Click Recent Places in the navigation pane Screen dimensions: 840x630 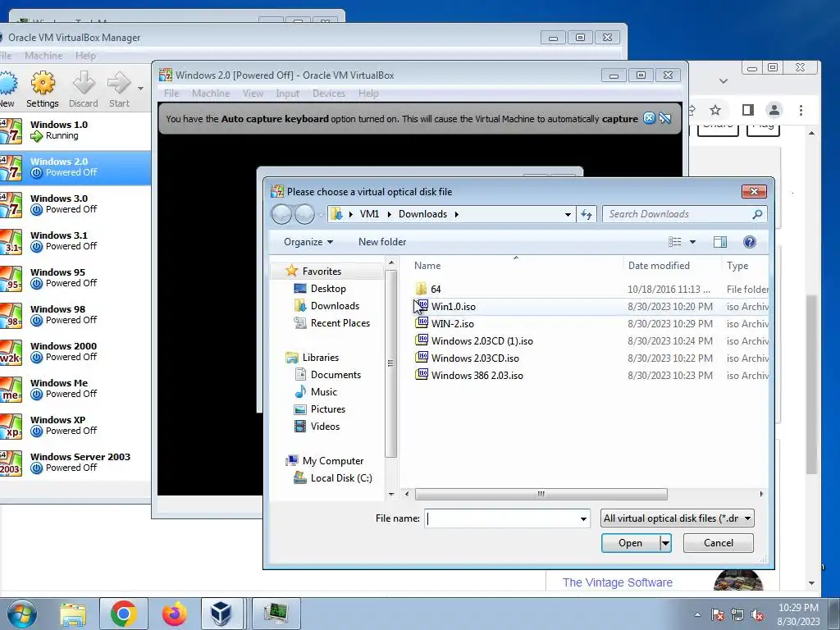point(340,323)
